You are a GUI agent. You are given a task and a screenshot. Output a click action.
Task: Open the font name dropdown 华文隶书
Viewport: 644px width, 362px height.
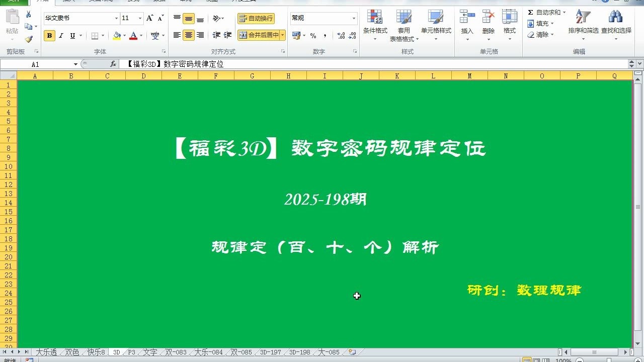pos(116,18)
